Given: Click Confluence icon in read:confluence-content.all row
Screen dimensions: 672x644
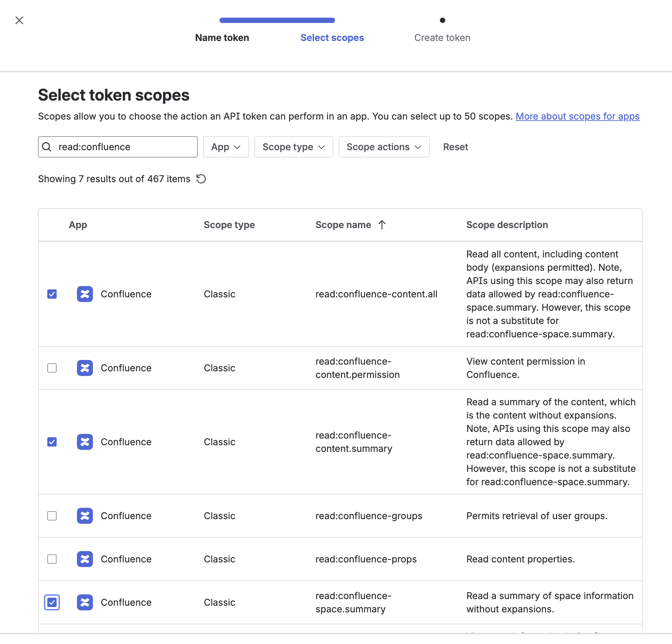Looking at the screenshot, I should point(85,294).
